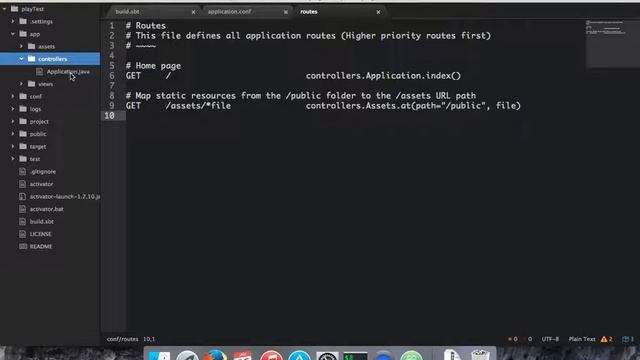Click the README file icon
The width and height of the screenshot is (640, 360).
coord(23,246)
